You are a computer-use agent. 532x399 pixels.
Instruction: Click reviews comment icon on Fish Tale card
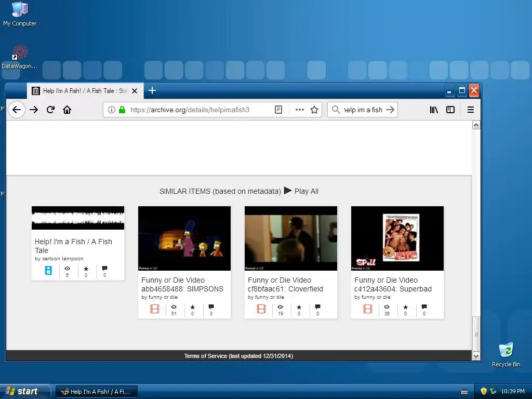point(104,269)
